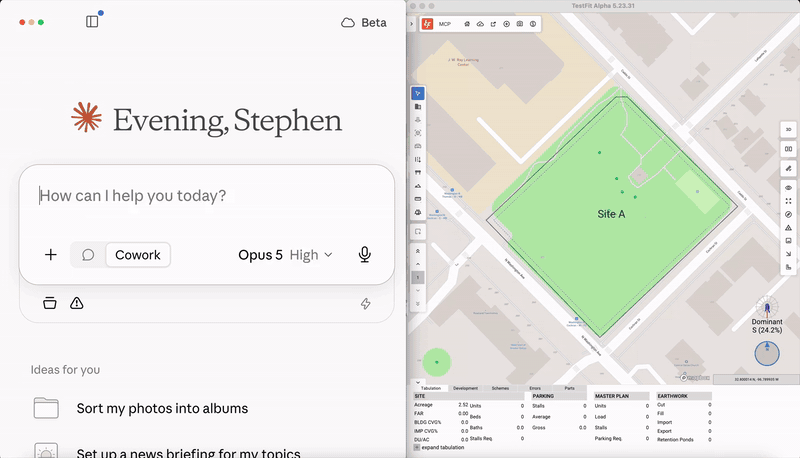Image resolution: width=800 pixels, height=458 pixels.
Task: Select the pointer selection tool in TestFit
Action: [418, 93]
